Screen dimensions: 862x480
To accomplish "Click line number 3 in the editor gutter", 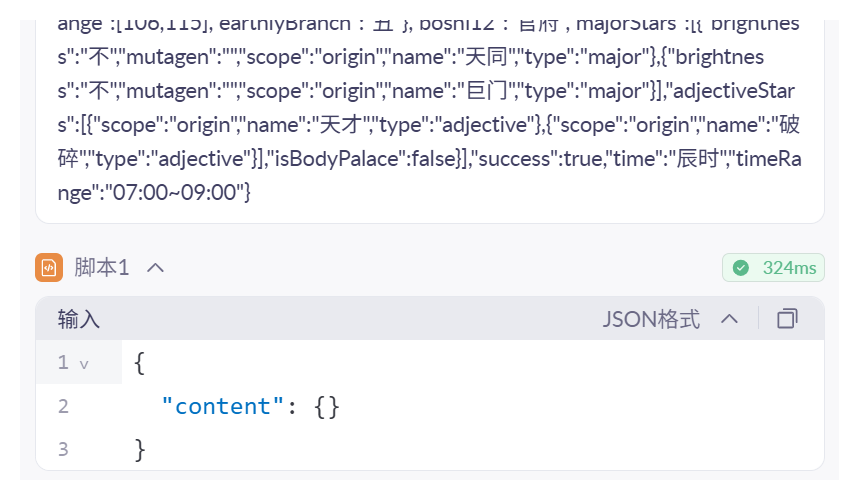I will (63, 449).
